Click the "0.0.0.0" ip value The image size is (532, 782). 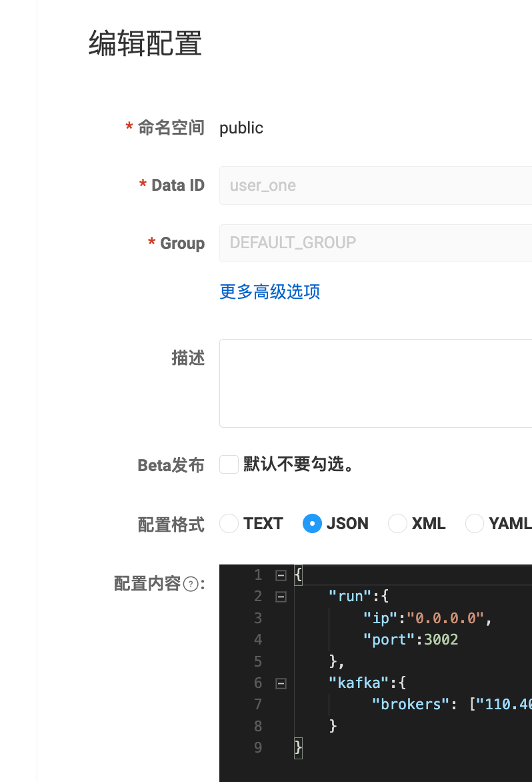click(445, 619)
